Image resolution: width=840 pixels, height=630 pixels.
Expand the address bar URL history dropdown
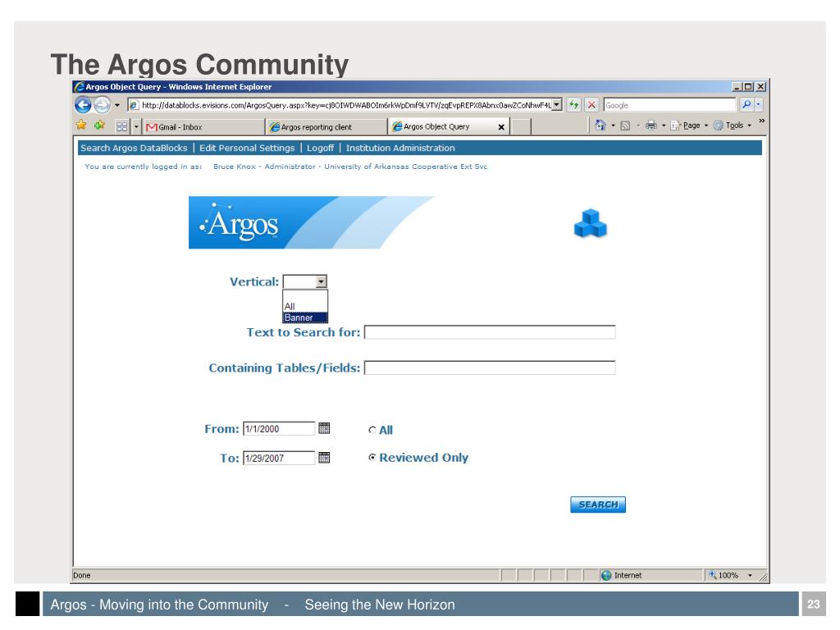click(x=557, y=105)
